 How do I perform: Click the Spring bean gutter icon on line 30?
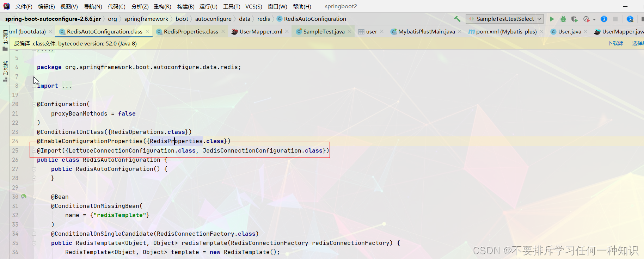coord(24,197)
